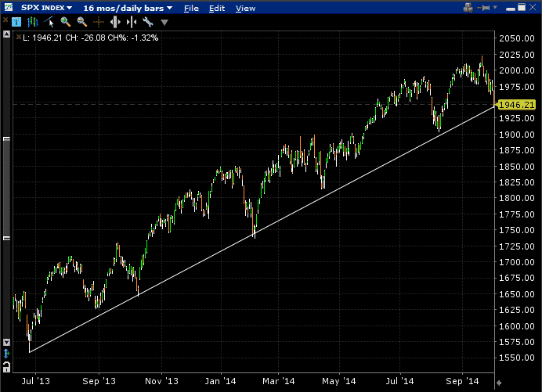Toggle the pushpin icon in title bar
542x392 pixels.
(483, 8)
